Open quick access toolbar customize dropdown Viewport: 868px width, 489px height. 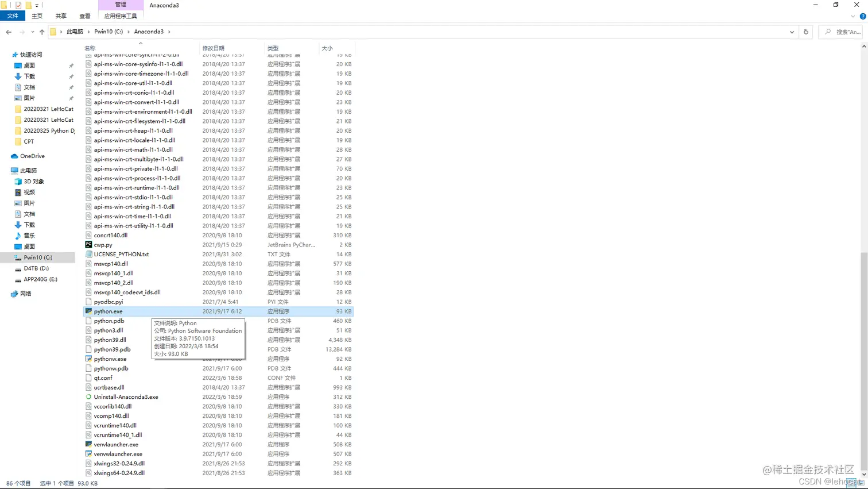pos(37,5)
